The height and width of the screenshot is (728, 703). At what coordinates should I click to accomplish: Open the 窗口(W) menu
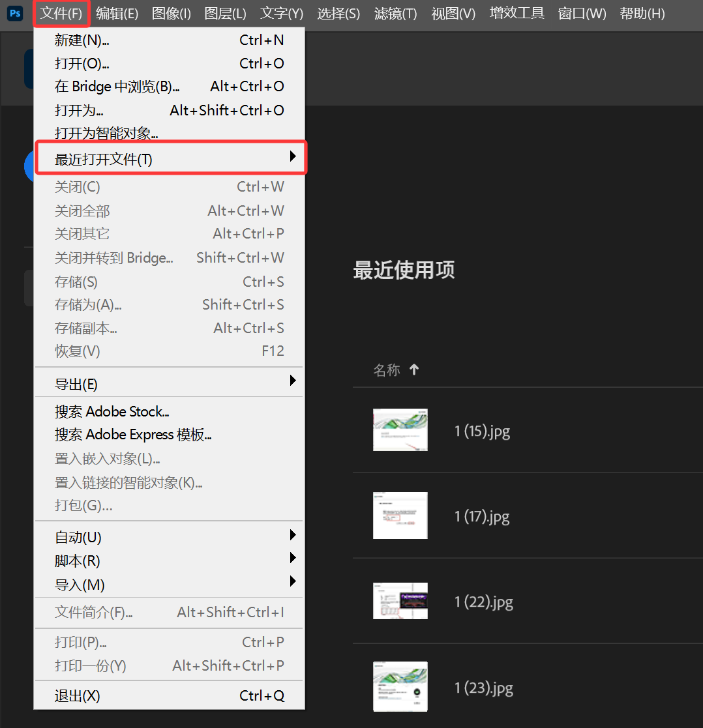582,14
